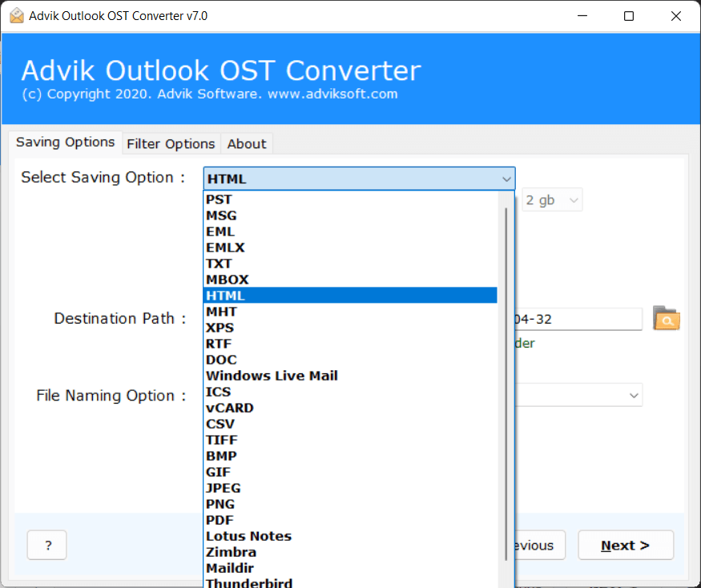Choose GIF image format
This screenshot has height=588, width=701.
click(x=350, y=472)
